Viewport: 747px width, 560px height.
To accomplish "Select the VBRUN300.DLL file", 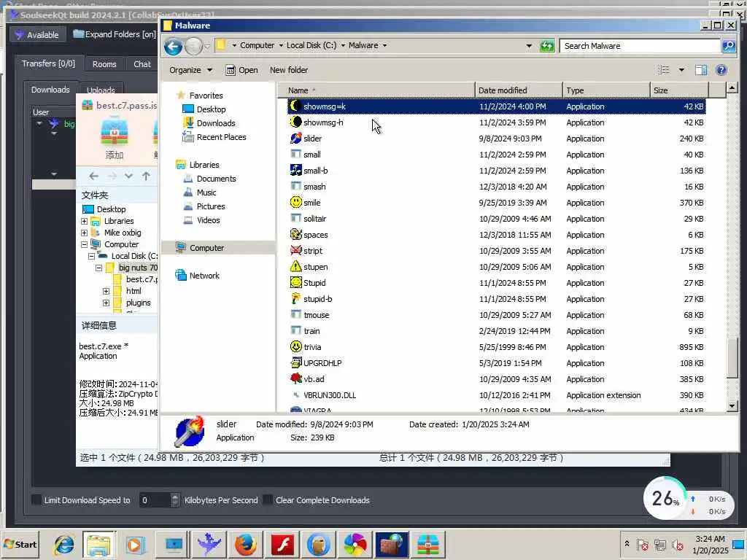I will [496, 394].
